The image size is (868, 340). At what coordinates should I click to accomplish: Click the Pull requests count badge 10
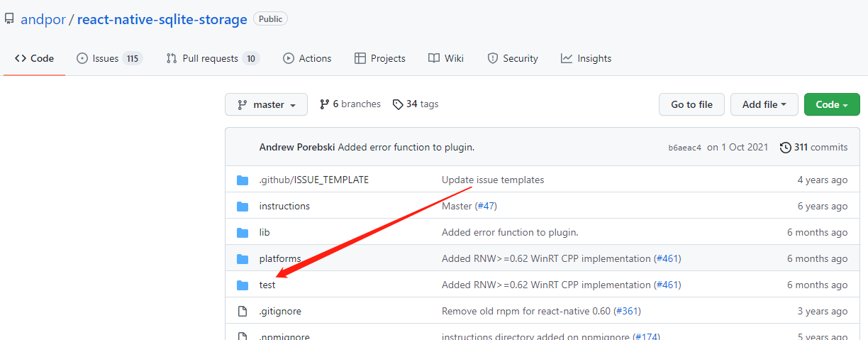[251, 58]
